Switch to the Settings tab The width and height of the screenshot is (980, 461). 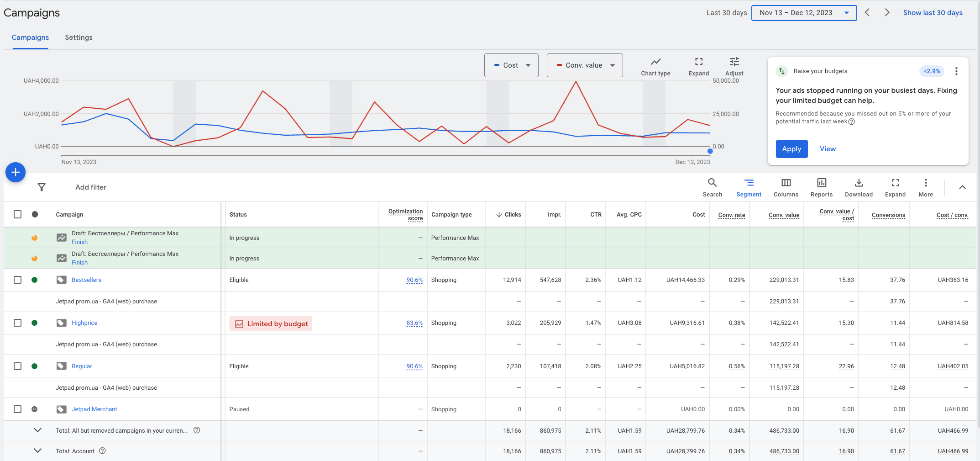(x=79, y=37)
